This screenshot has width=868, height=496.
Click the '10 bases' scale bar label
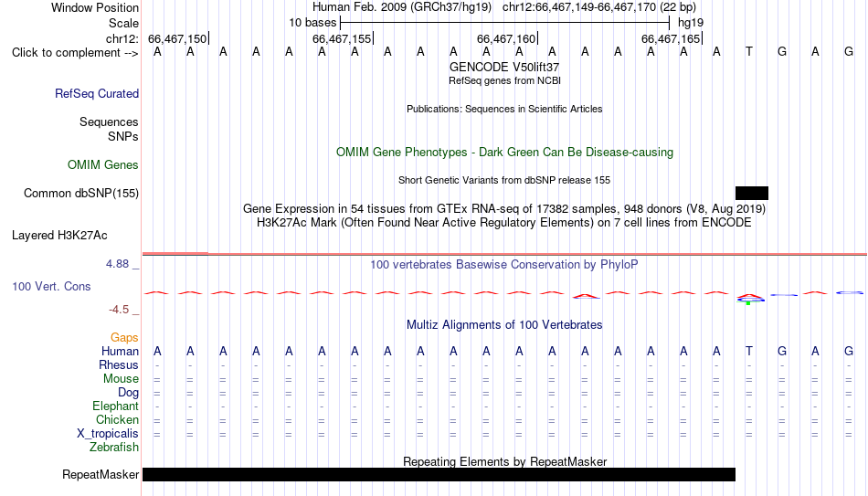point(312,23)
